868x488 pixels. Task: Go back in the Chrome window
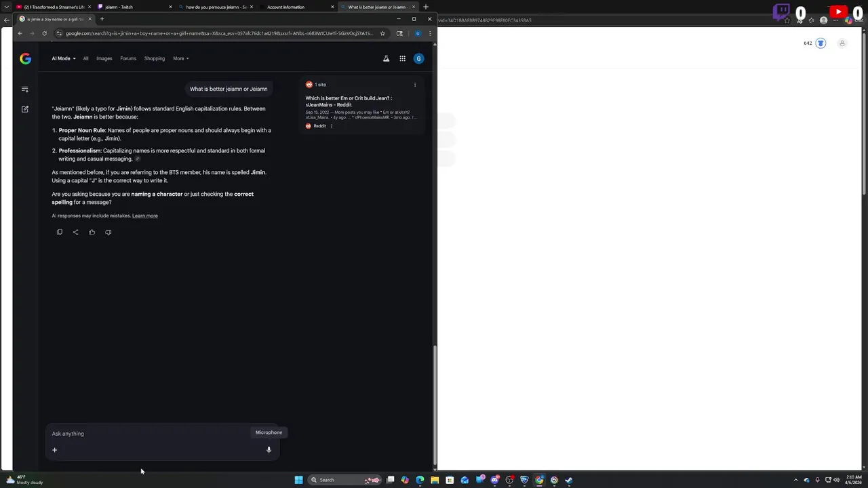[x=20, y=33]
